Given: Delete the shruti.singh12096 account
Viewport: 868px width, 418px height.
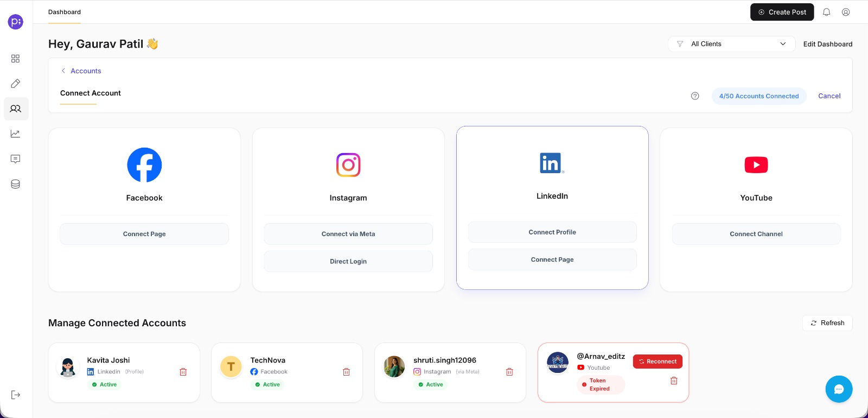Looking at the screenshot, I should tap(509, 372).
